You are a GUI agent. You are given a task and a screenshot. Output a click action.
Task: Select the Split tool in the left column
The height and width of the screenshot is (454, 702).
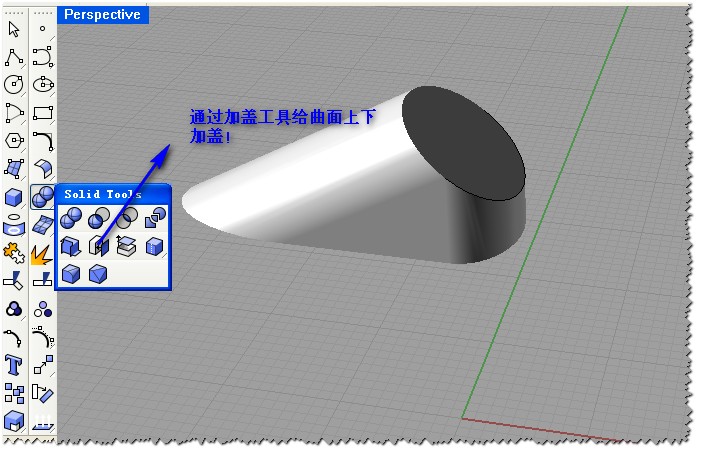pos(14,281)
